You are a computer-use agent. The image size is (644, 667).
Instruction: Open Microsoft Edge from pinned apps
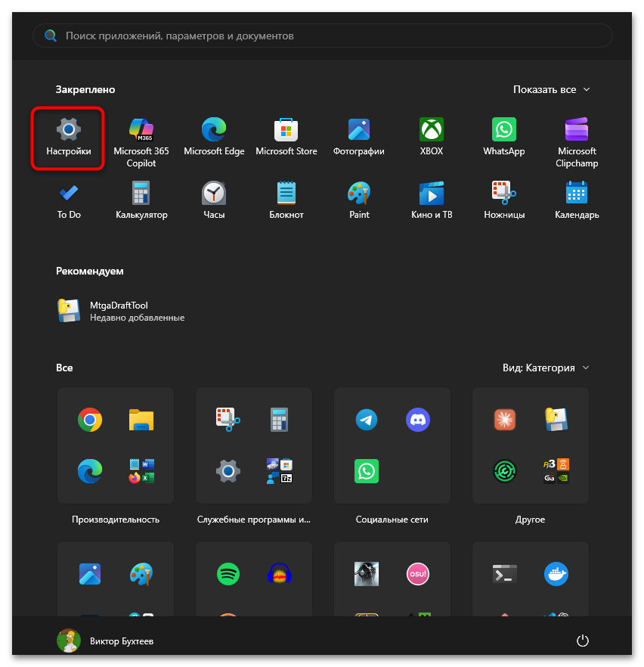[x=214, y=137]
